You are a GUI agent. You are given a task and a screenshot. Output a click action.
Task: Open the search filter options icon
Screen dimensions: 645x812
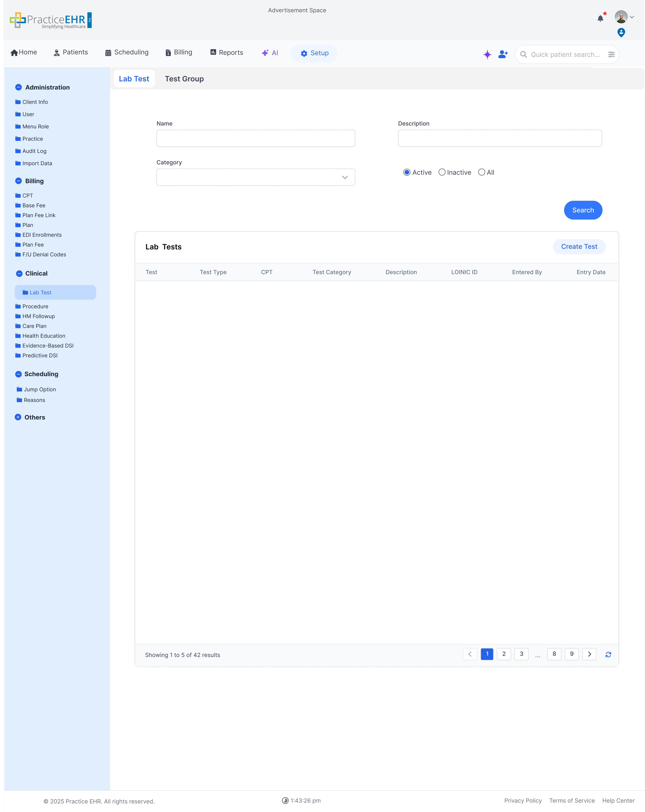tap(611, 54)
